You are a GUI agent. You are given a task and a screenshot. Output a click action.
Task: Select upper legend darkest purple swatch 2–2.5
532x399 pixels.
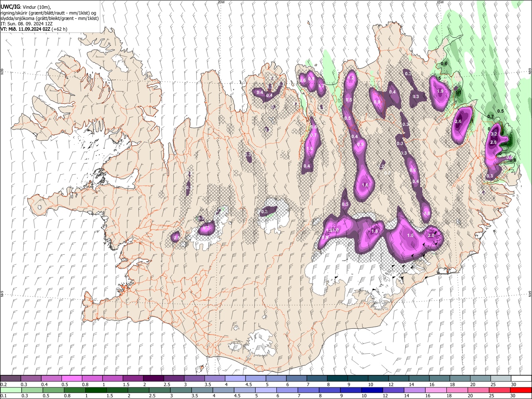(x=153, y=379)
